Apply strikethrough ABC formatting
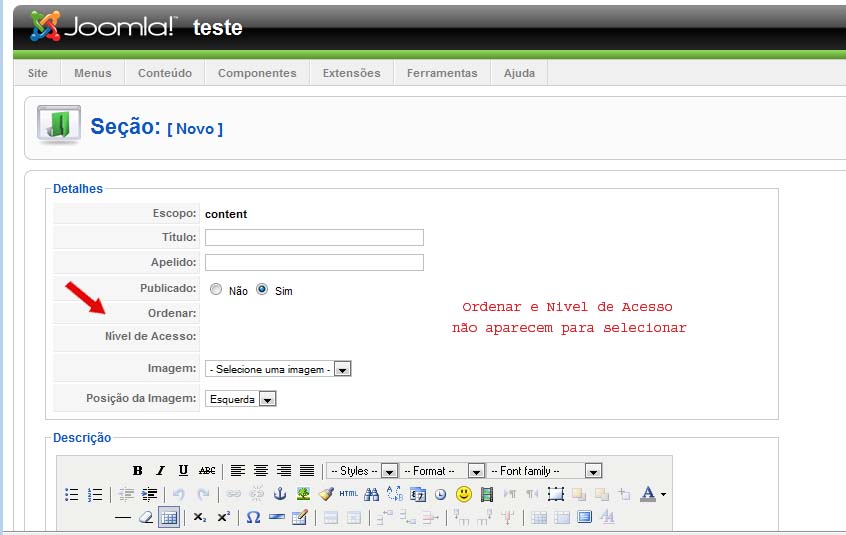846x535 pixels. point(207,471)
